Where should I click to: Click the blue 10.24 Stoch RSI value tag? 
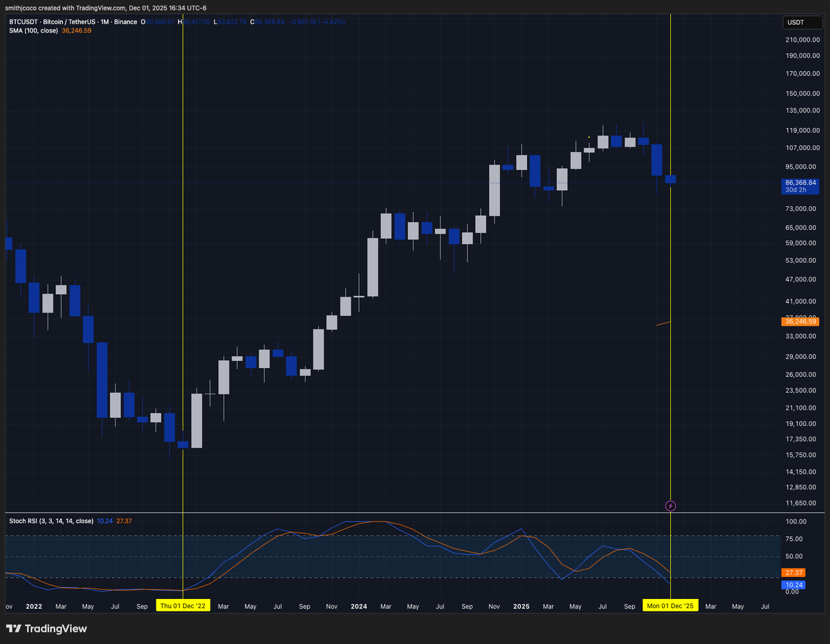[792, 585]
